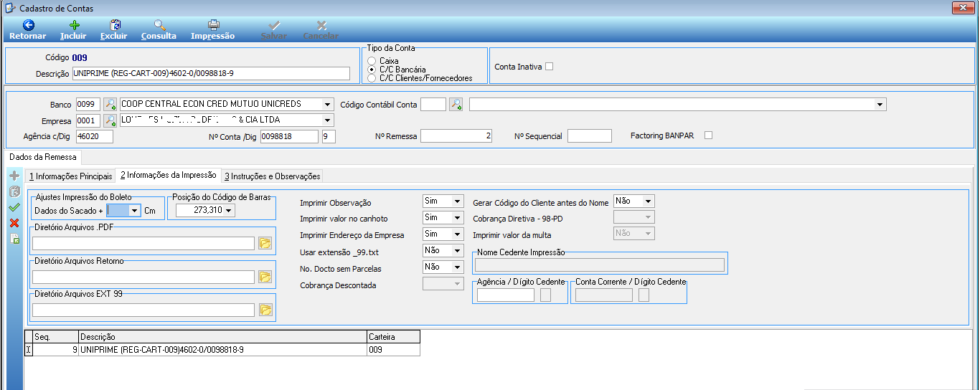Open Imprimir Endereço da Empresa dropdown
The width and height of the screenshot is (980, 390).
[457, 234]
